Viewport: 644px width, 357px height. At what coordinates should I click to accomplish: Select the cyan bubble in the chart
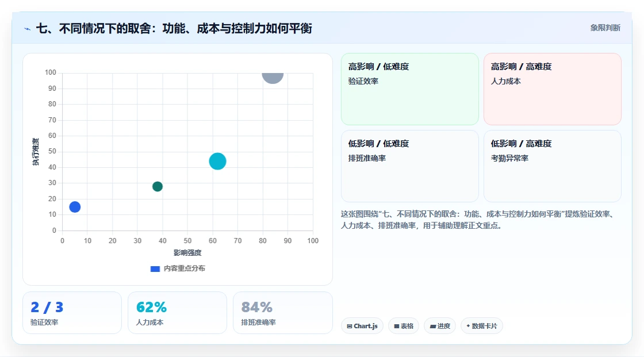pyautogui.click(x=218, y=161)
